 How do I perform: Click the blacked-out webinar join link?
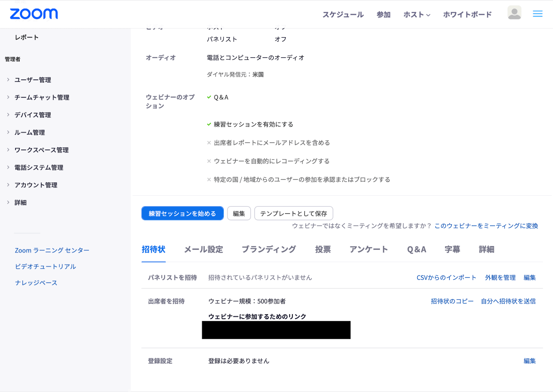[x=276, y=330]
